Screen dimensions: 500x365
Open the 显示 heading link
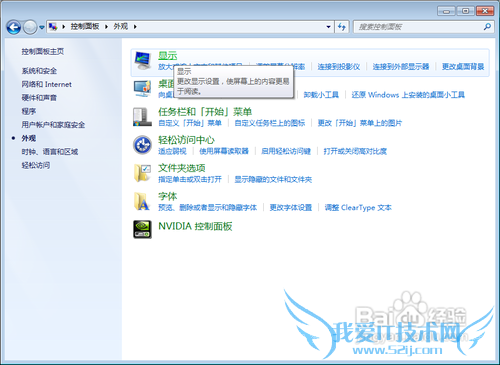[x=168, y=56]
